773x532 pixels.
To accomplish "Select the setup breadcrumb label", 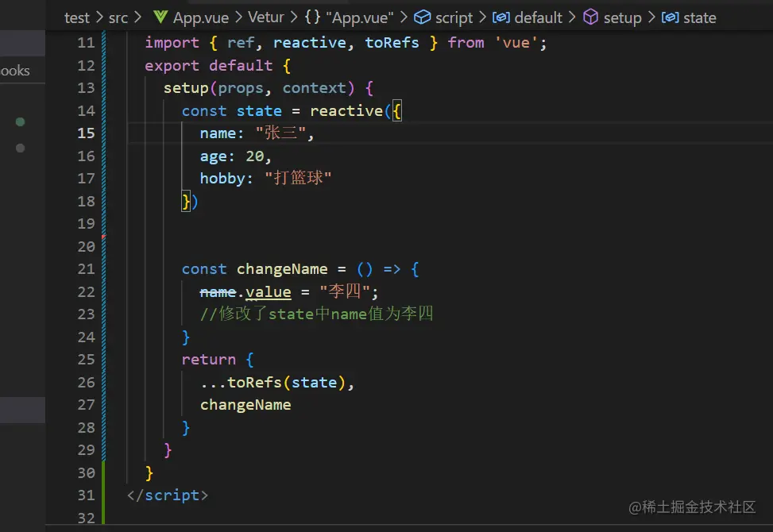I will click(623, 18).
